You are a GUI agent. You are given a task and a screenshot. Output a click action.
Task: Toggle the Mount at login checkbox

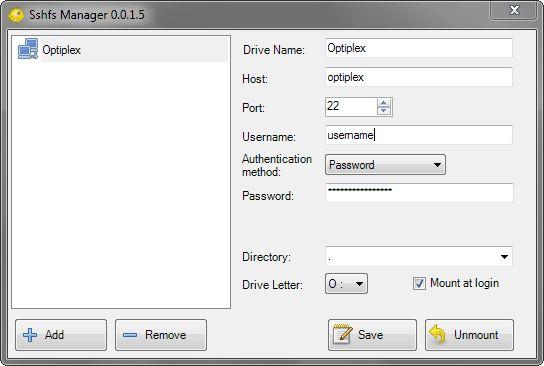click(419, 283)
